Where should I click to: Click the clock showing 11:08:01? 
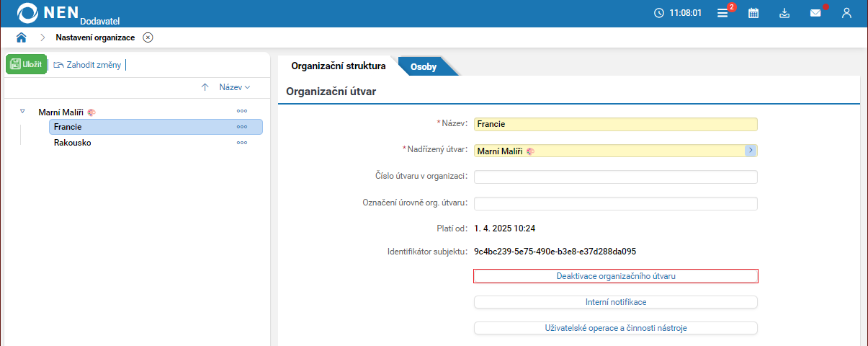coord(677,13)
